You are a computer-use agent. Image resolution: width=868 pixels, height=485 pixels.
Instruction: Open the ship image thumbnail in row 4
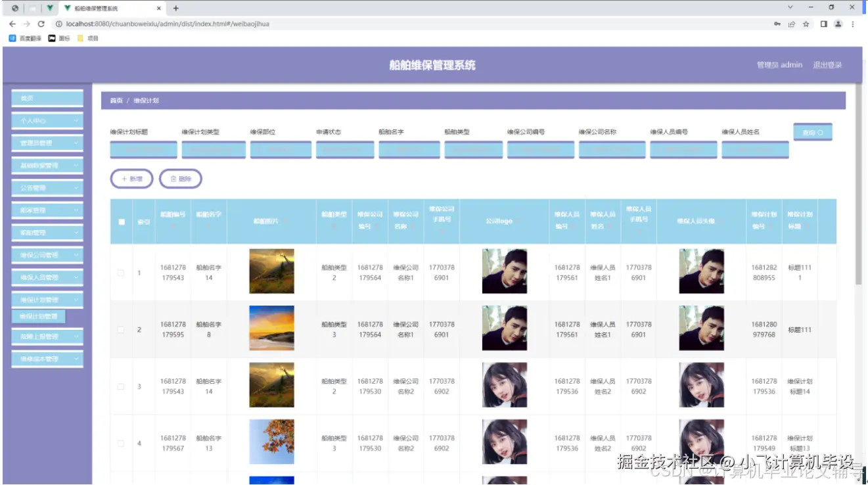click(x=271, y=442)
